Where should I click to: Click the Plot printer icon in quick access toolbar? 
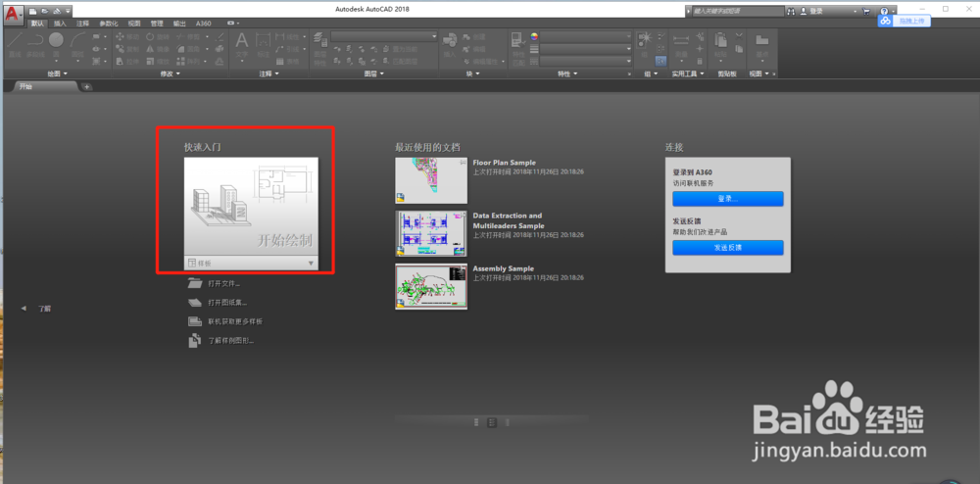tap(56, 11)
